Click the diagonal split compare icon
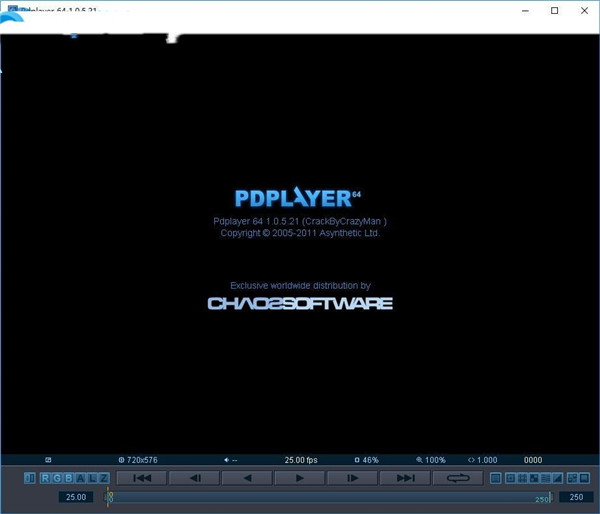The height and width of the screenshot is (514, 600). coord(558,478)
